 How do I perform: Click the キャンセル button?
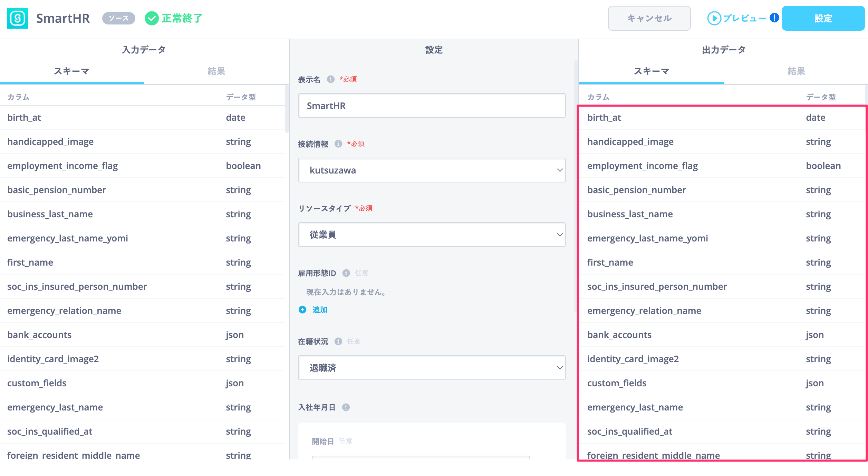649,18
